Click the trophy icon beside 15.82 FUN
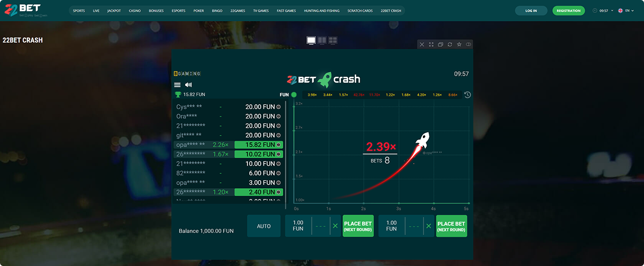 tap(178, 94)
